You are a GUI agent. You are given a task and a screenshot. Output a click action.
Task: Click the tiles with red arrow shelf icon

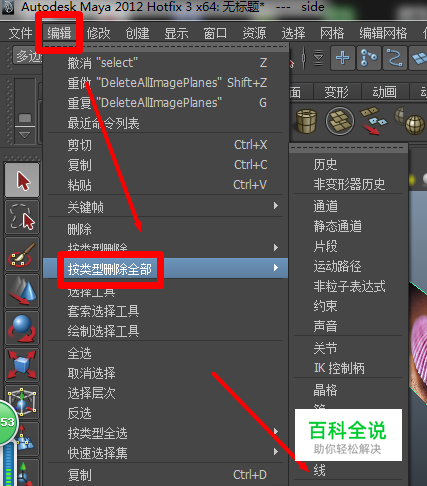point(374,120)
